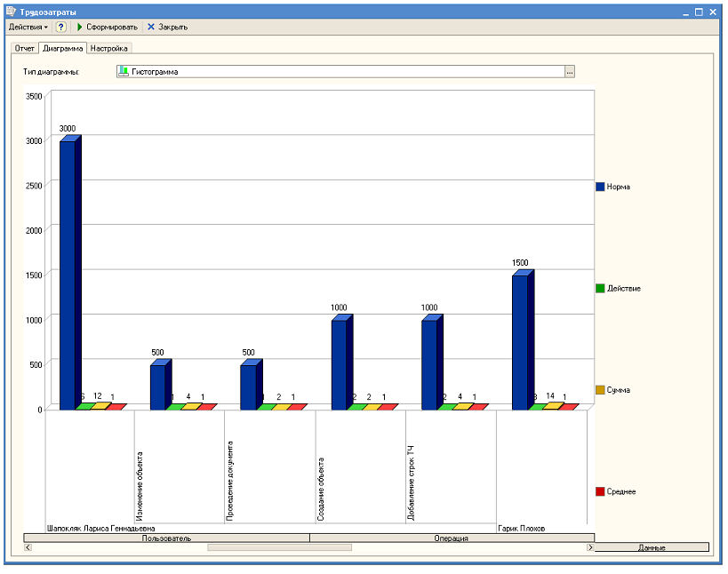Click the 1500 blue bar
The image size is (728, 574).
(x=524, y=339)
